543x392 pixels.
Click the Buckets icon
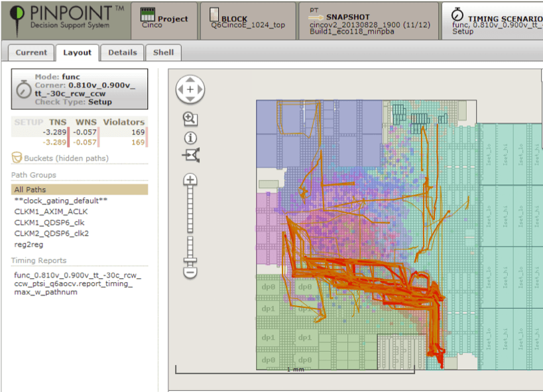[x=17, y=158]
